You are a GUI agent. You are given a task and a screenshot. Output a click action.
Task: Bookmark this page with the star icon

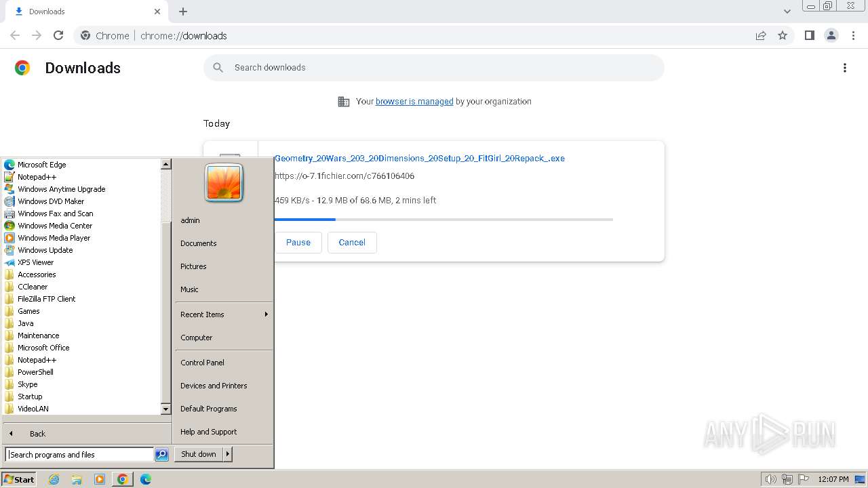[x=783, y=35]
